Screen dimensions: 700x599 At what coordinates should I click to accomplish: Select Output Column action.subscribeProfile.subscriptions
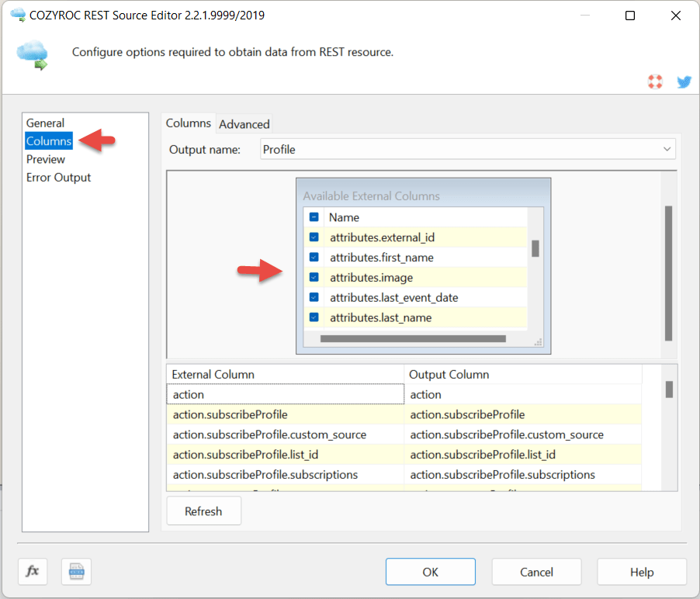pos(523,475)
